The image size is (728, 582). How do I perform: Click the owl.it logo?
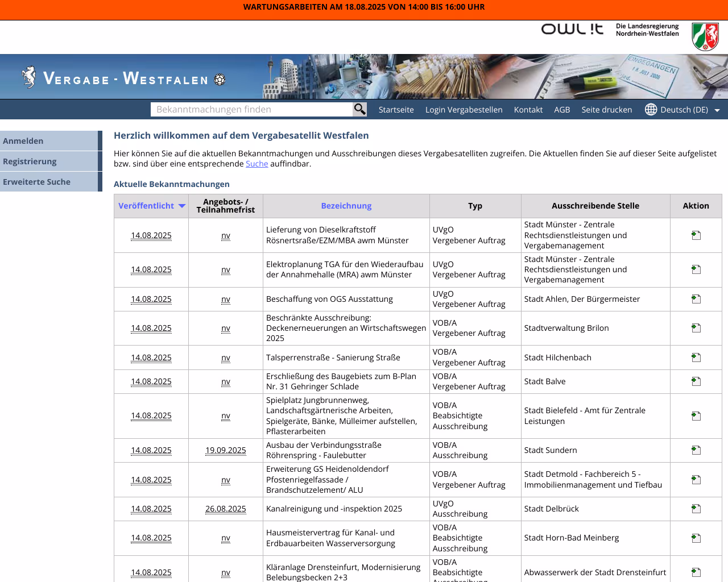[x=572, y=30]
